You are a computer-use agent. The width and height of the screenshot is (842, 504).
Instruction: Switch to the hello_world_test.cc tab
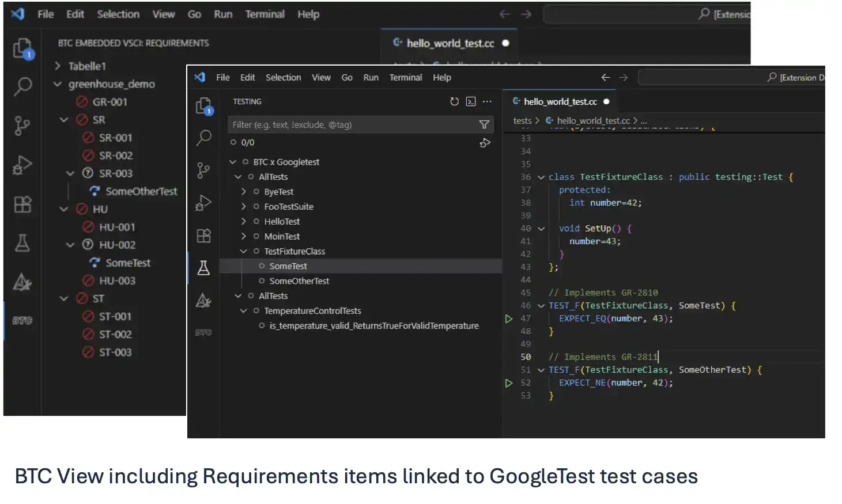click(x=560, y=101)
